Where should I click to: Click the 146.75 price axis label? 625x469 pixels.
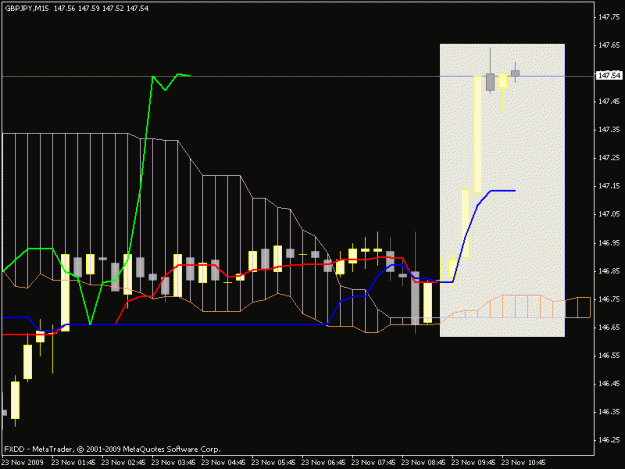(609, 299)
